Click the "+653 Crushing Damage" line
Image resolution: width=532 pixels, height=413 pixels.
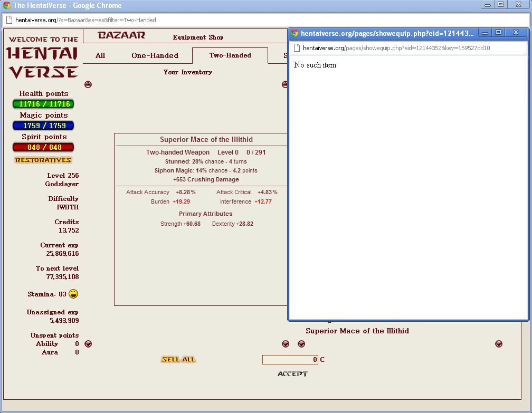(x=206, y=179)
